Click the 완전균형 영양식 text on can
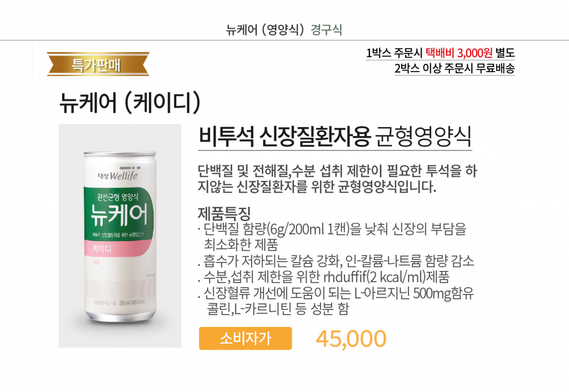Viewport: 569px width, 392px height. pos(118,197)
